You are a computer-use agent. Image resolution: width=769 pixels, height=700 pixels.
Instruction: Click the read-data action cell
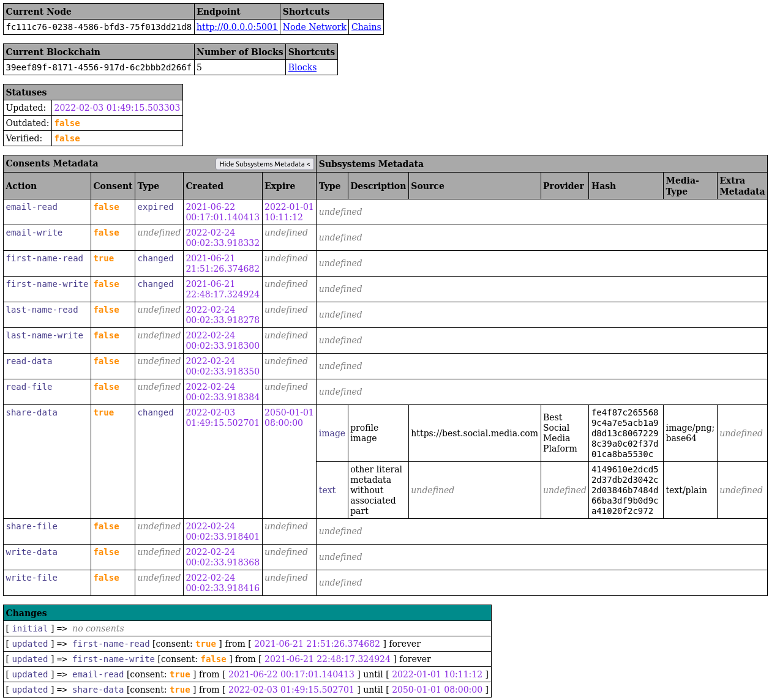[x=47, y=367]
